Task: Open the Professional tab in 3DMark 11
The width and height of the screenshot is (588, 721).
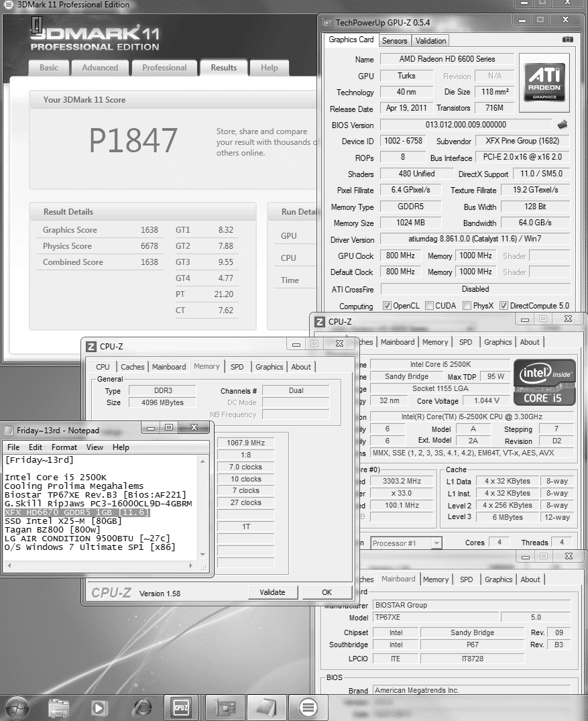Action: (x=164, y=68)
